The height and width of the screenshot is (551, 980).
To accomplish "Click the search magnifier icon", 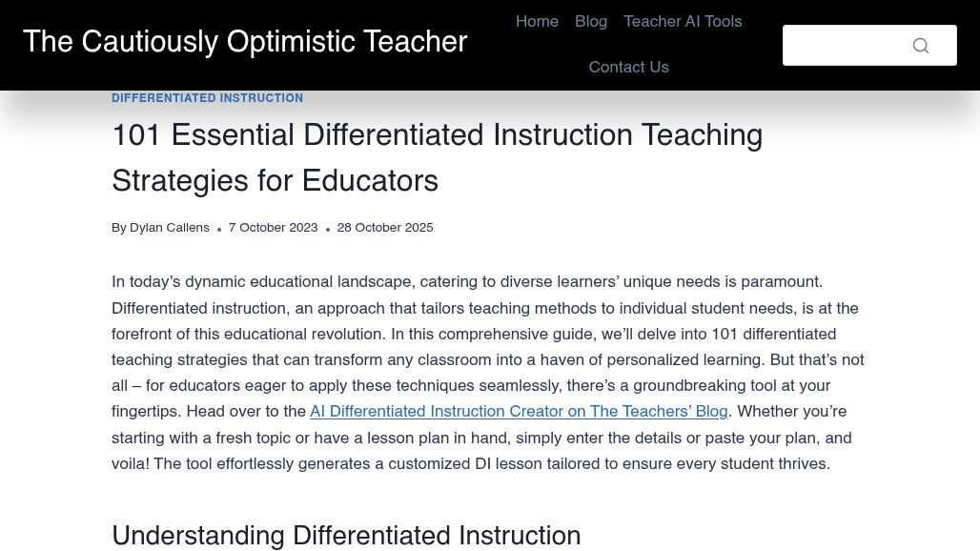I will pyautogui.click(x=920, y=46).
